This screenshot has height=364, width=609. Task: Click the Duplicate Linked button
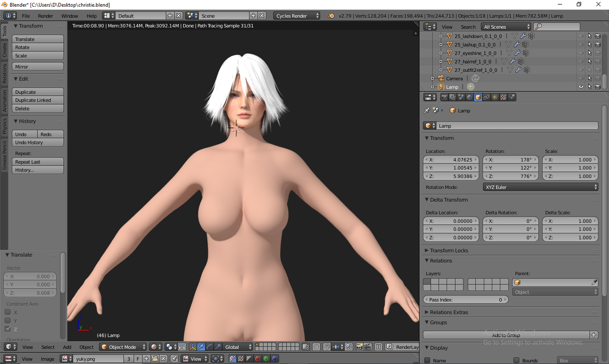coord(38,100)
